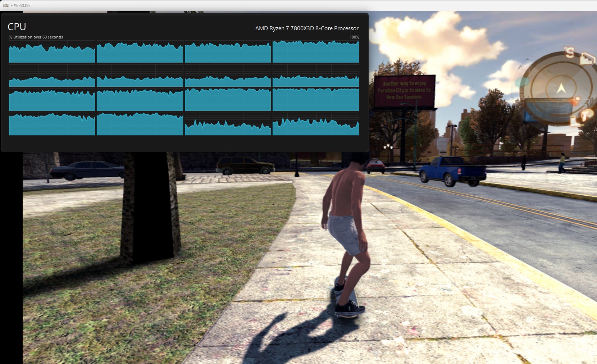Select the fourth CPU graph in the second row
The image size is (597, 364).
click(x=316, y=76)
